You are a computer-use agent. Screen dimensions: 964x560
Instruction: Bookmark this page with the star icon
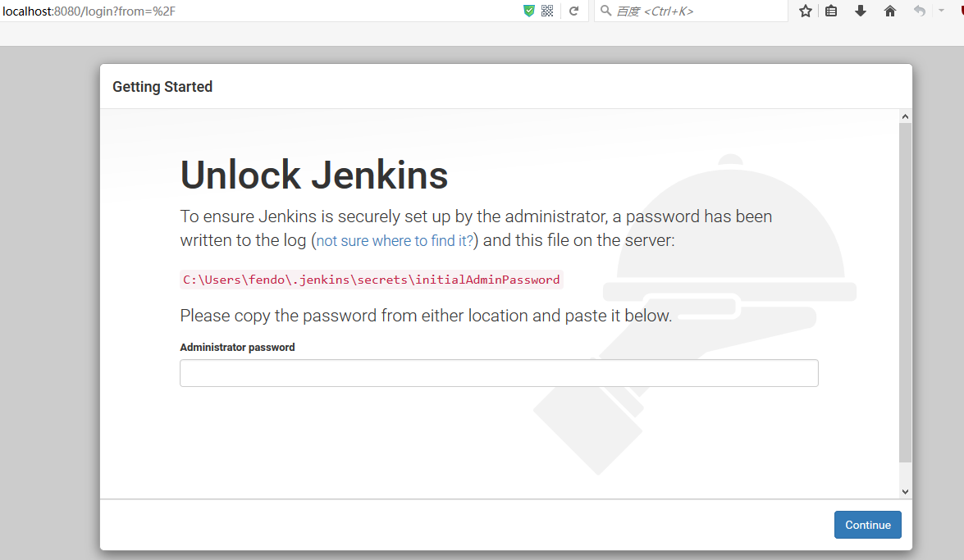pos(806,11)
